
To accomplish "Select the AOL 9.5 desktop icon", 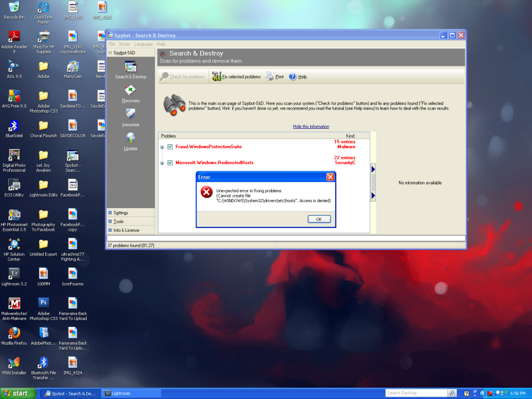I will (14, 70).
